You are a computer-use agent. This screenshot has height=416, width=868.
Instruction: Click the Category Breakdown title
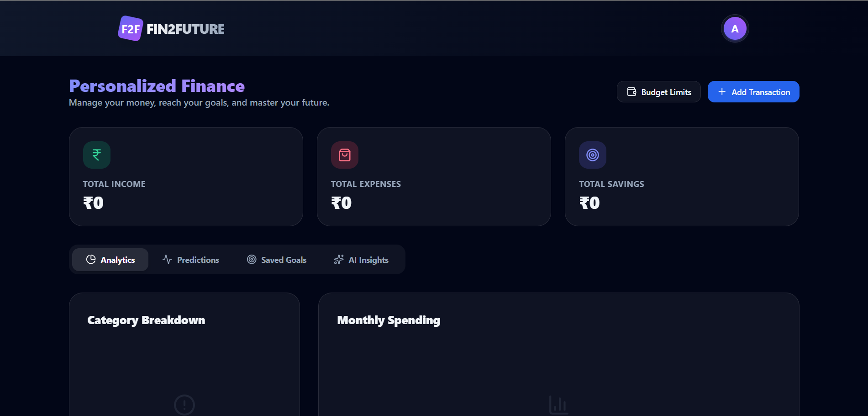pyautogui.click(x=146, y=320)
